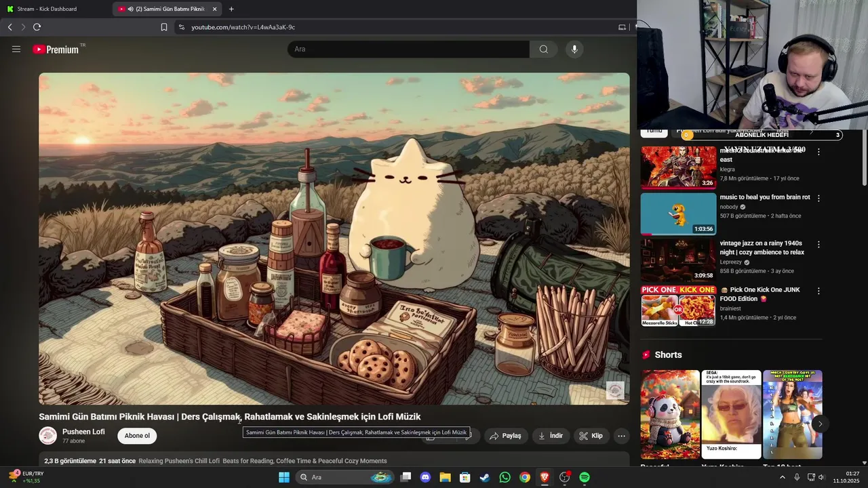This screenshot has height=488, width=868.
Task: Open the brain rot video thumbnail
Action: click(678, 214)
